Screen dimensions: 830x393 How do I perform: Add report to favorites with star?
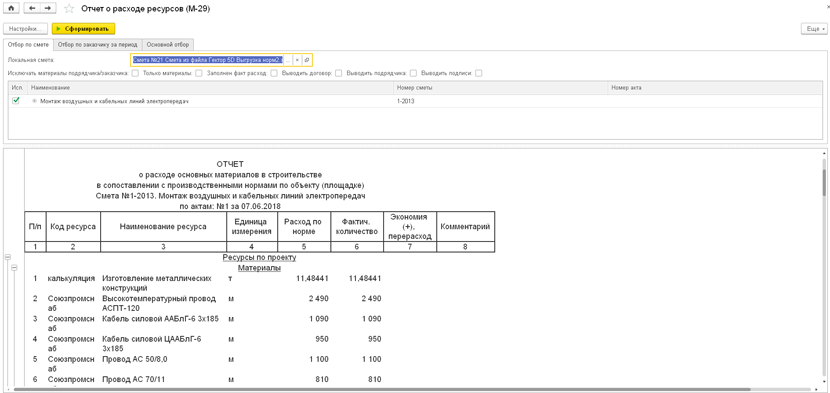pos(69,8)
